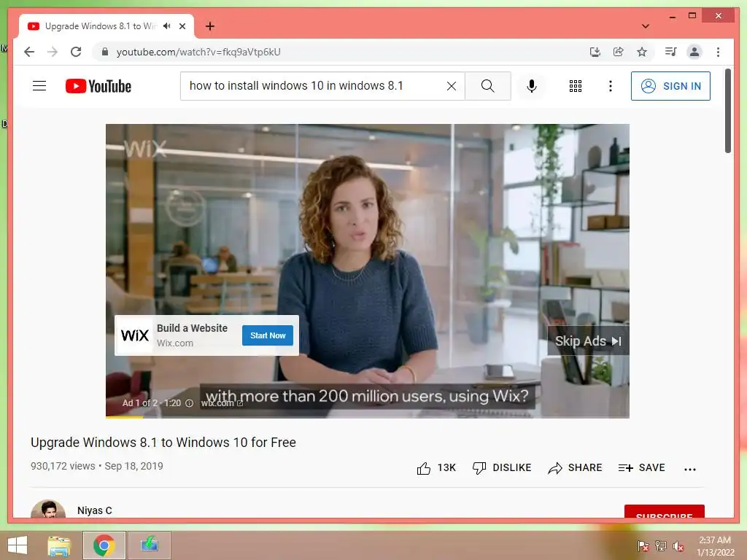747x560 pixels.
Task: Open YouTube settings three-dot menu
Action: tap(611, 86)
